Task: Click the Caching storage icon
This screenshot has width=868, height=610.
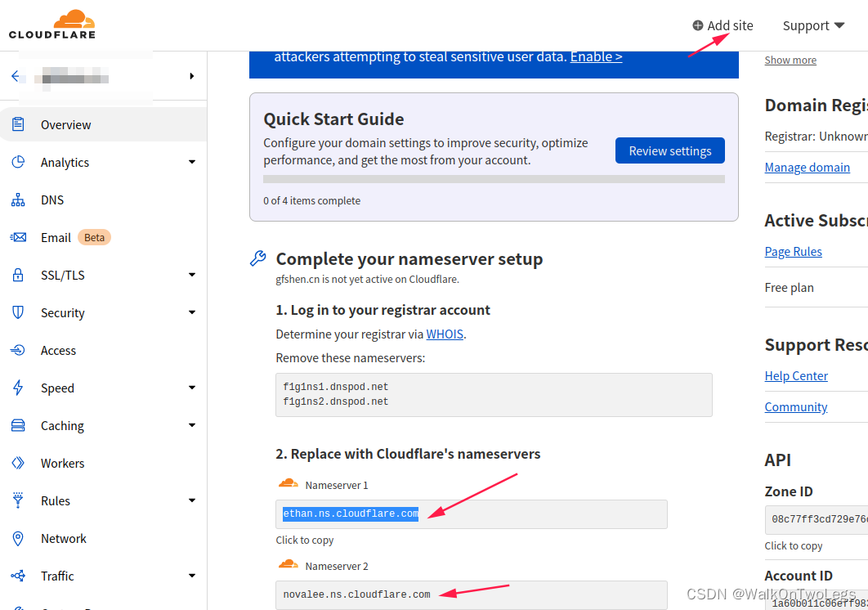Action: pos(18,425)
